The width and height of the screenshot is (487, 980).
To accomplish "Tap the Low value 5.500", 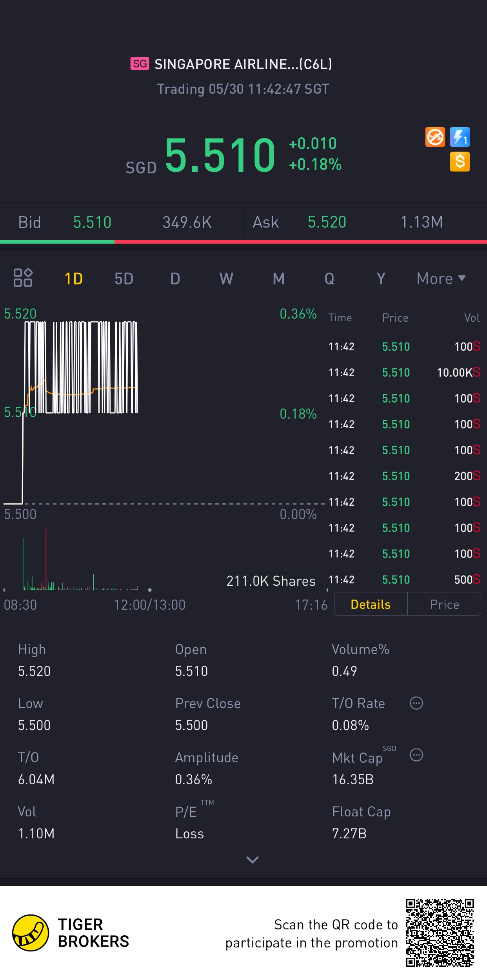I will 35,725.
